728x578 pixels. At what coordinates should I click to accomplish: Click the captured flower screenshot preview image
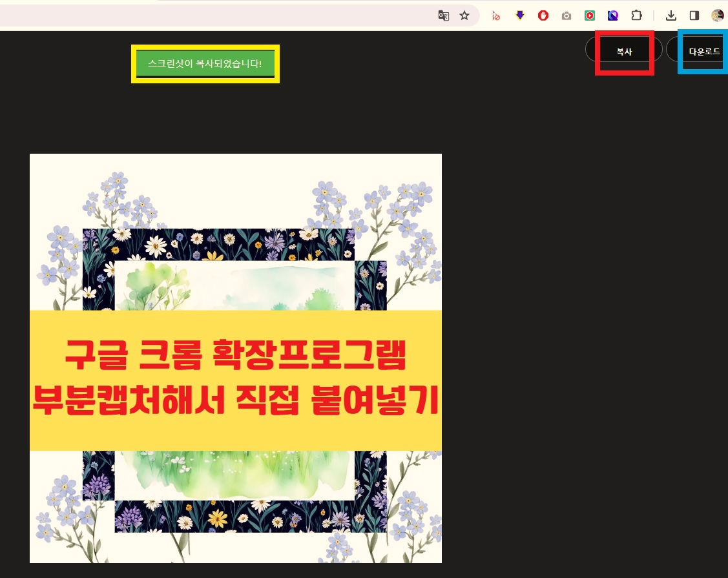coord(236,358)
